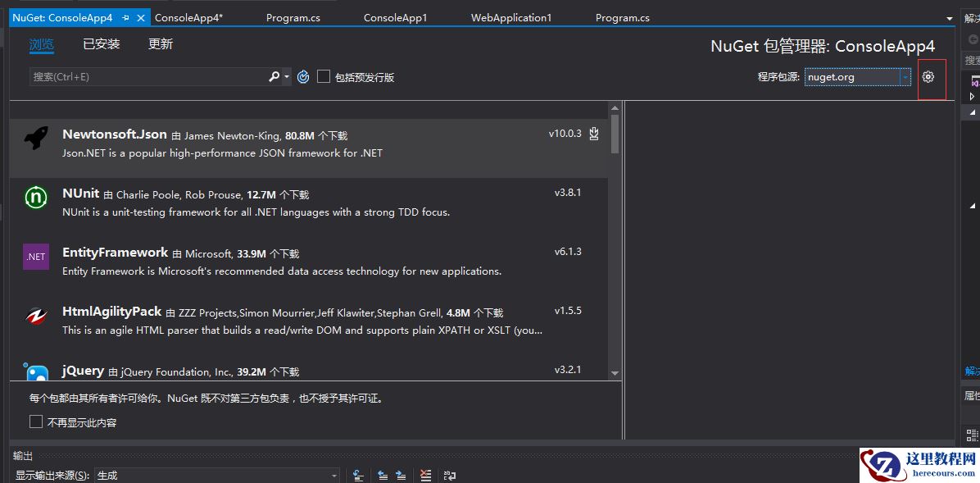Click the Json.NET description text
This screenshot has width=980, height=483.
[222, 153]
